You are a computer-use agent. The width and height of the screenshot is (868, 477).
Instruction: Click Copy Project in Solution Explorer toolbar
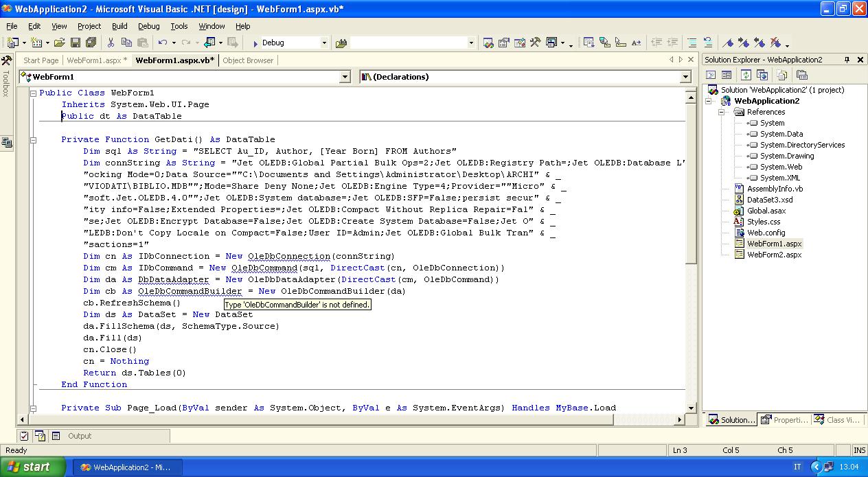coord(762,75)
